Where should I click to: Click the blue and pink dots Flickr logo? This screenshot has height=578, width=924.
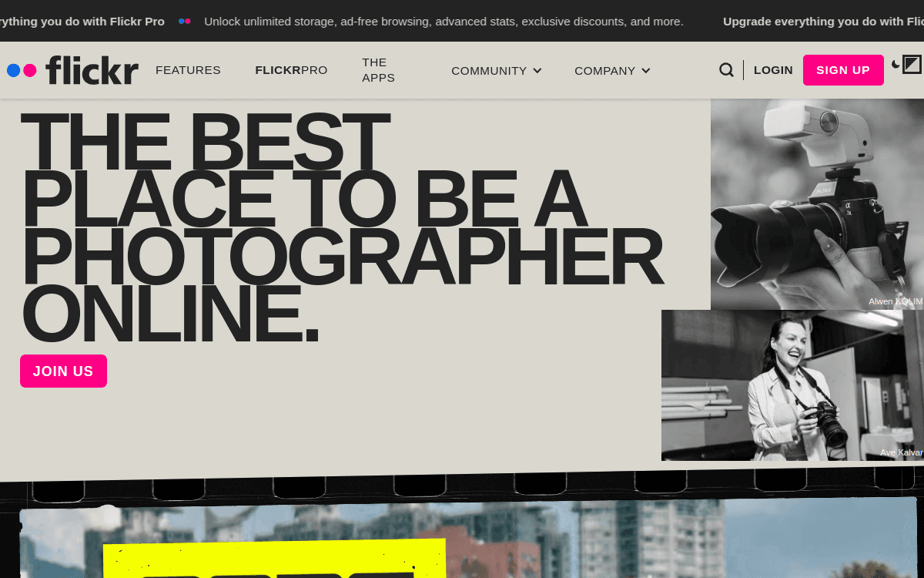tap(22, 69)
